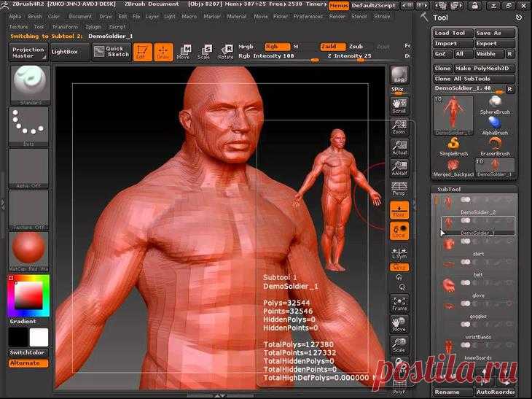The image size is (532, 399).
Task: Open the Alpha Off selector
Action: point(28,168)
